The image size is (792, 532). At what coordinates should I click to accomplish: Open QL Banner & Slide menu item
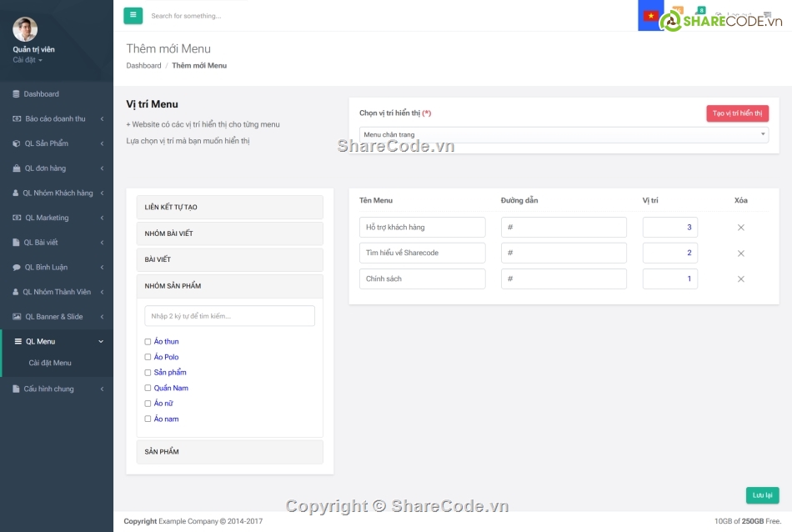pyautogui.click(x=57, y=317)
